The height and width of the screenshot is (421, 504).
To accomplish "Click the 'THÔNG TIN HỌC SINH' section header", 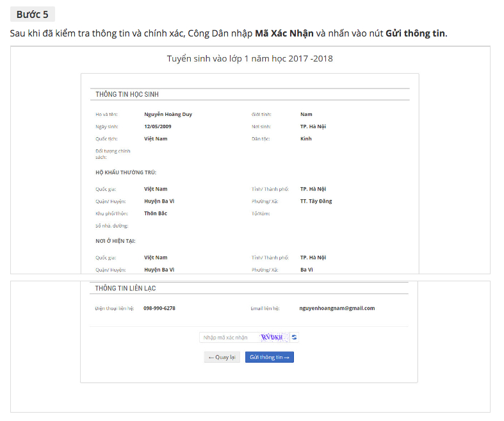I will click(127, 94).
